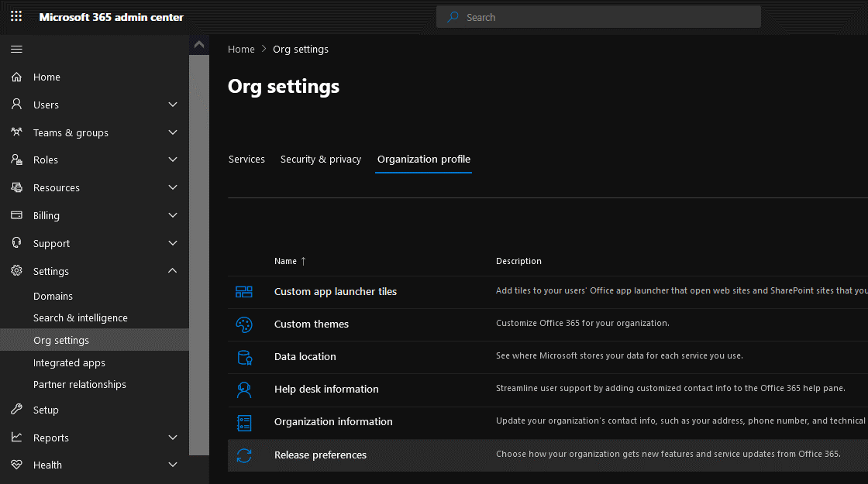Open the app launcher waffle icon
The image size is (868, 484).
[16, 16]
